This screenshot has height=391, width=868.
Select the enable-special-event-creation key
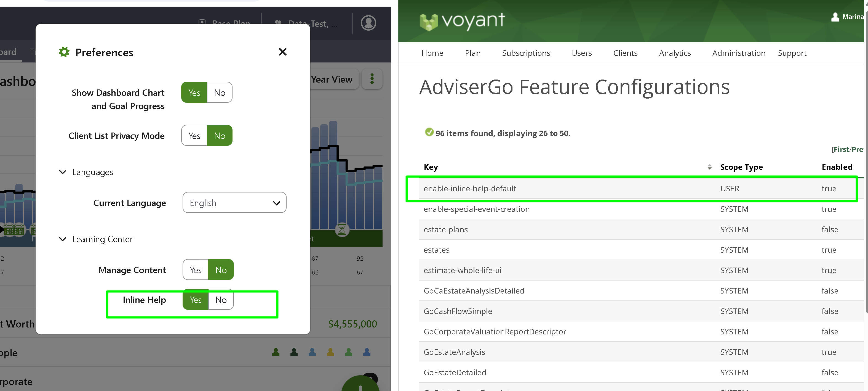click(x=476, y=209)
